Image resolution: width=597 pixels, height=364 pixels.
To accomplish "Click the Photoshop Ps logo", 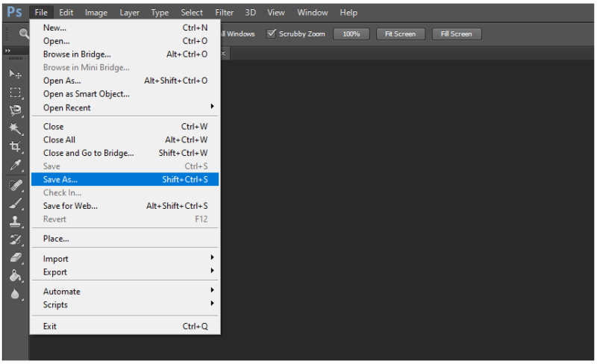I will point(14,12).
